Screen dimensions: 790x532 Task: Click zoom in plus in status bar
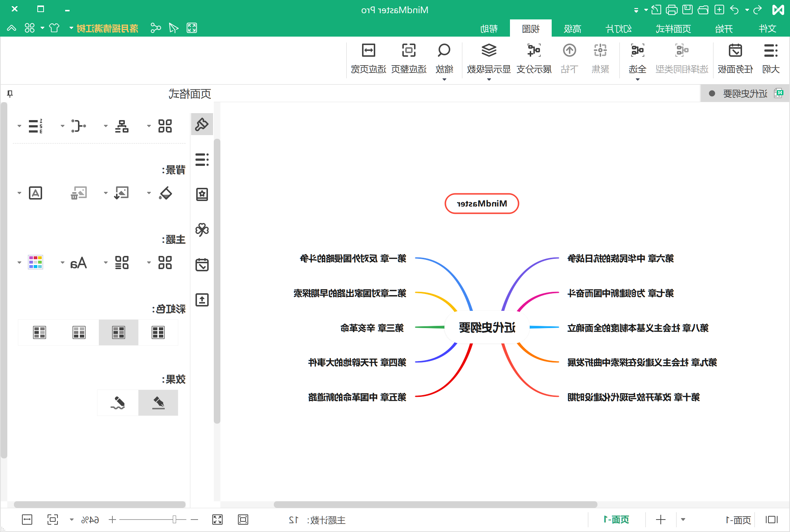112,520
